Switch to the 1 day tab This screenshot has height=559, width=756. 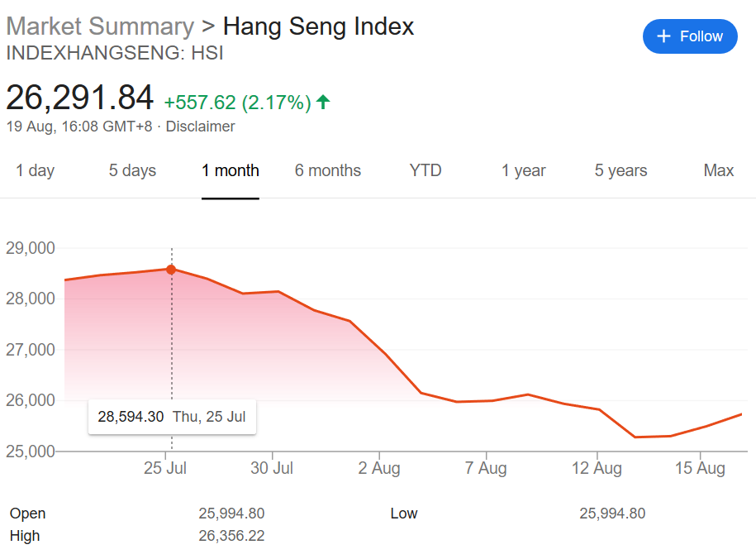point(35,170)
